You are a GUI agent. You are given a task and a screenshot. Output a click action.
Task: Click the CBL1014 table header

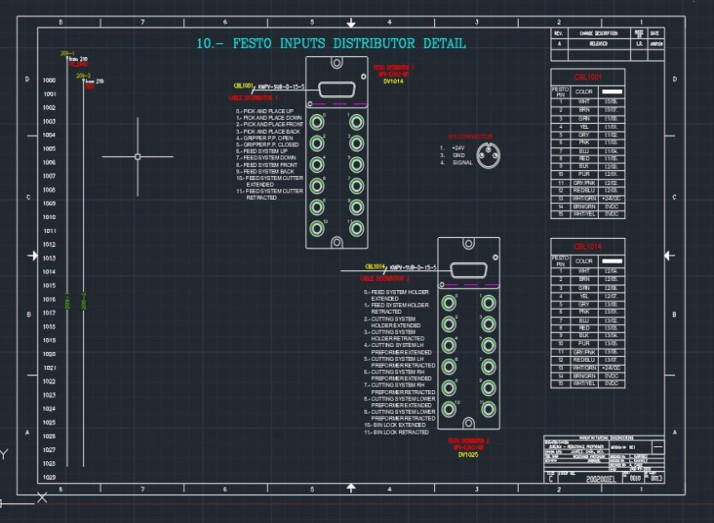pyautogui.click(x=586, y=246)
